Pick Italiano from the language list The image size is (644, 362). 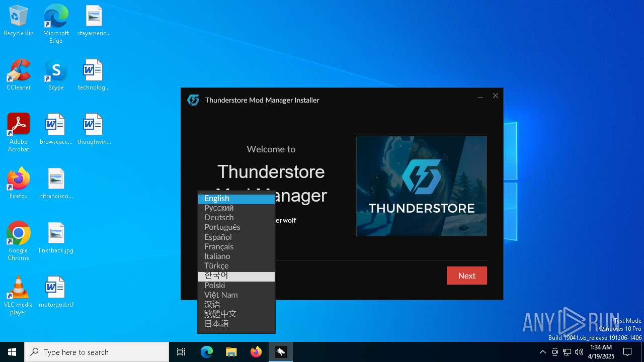tap(236, 256)
